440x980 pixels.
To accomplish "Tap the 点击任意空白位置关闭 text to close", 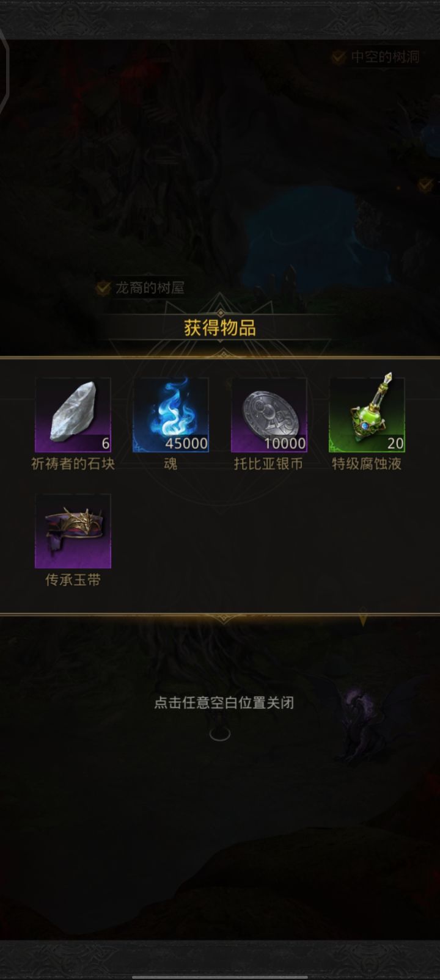I will click(224, 703).
